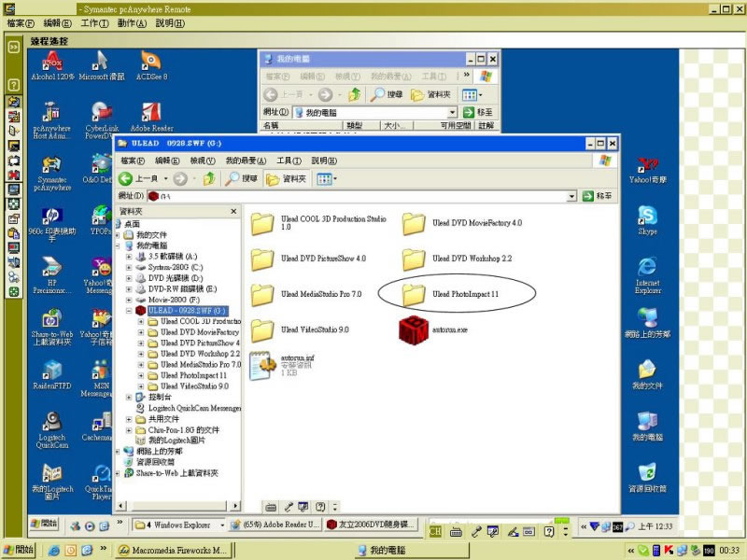Open the Alcohol 120% desktop icon
This screenshot has height=560, width=747.
pos(52,65)
